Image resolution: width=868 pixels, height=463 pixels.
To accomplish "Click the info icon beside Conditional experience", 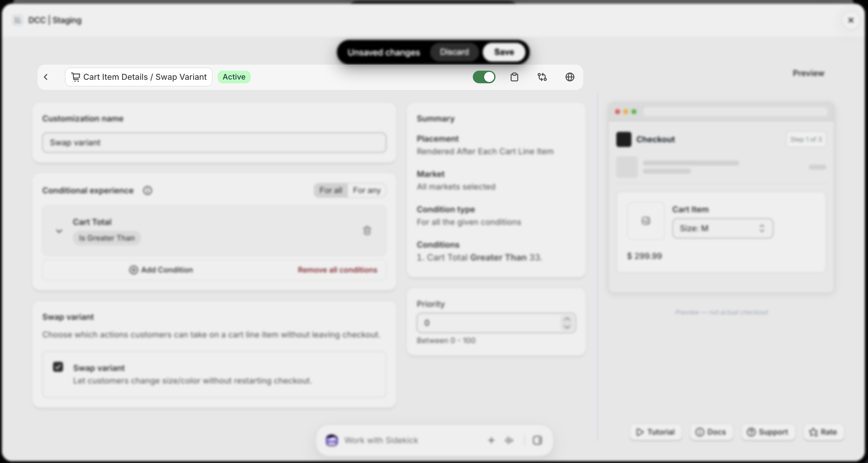I will click(x=148, y=191).
